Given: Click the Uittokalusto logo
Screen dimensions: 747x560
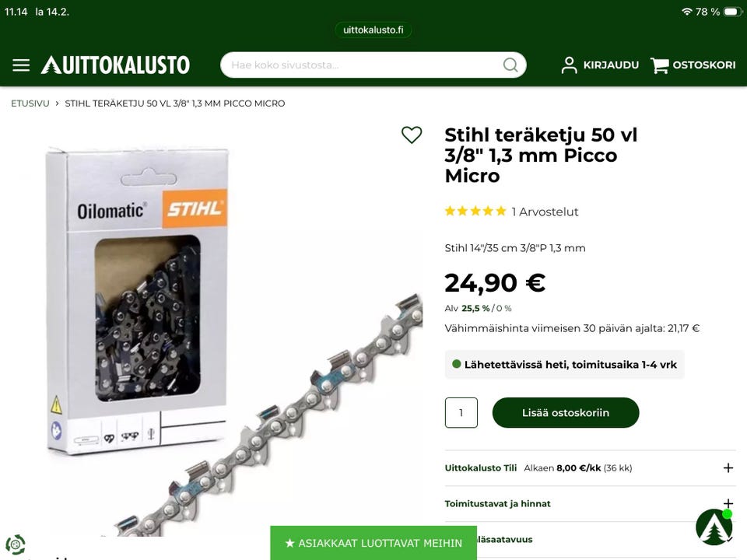Looking at the screenshot, I should coord(115,65).
